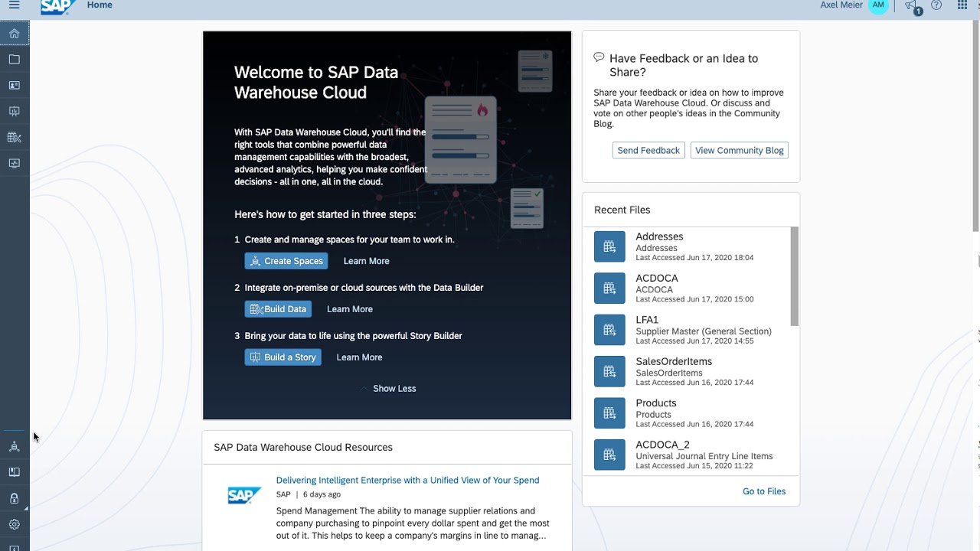Click the AM user avatar
This screenshot has width=980, height=551.
(x=878, y=5)
